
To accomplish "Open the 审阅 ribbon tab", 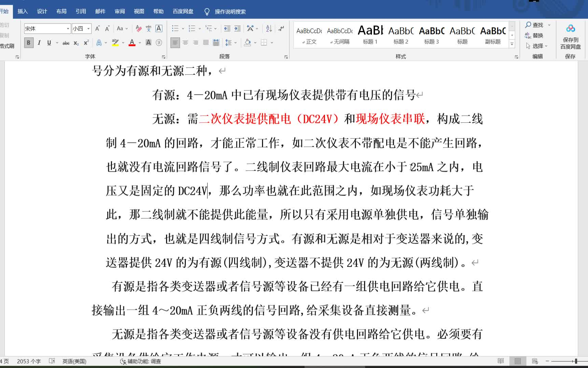I will tap(119, 12).
